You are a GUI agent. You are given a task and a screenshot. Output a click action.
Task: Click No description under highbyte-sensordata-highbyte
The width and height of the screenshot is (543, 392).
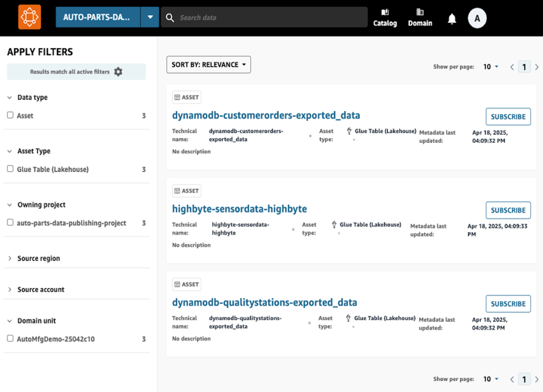[191, 245]
